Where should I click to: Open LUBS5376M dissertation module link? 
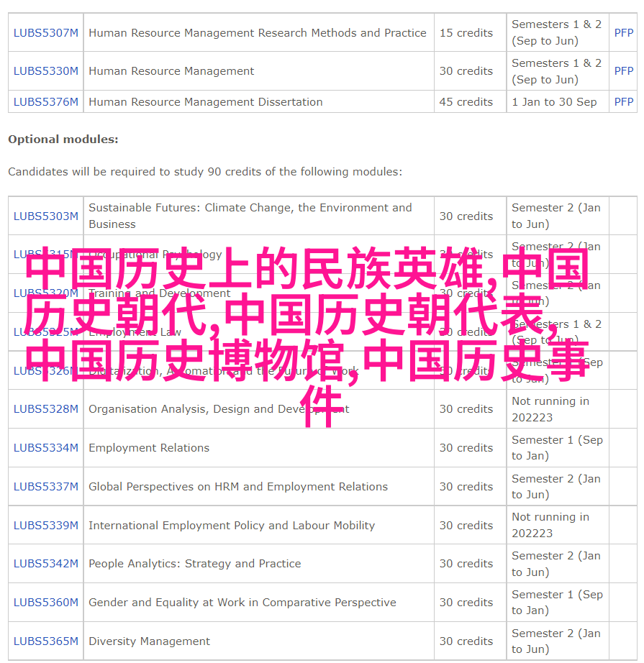[x=45, y=102]
